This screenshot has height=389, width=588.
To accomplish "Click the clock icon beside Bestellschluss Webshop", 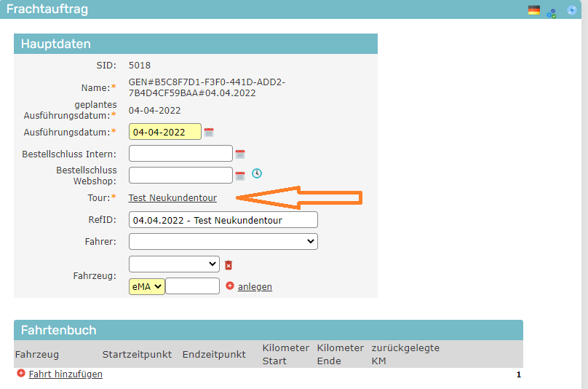I will [257, 173].
